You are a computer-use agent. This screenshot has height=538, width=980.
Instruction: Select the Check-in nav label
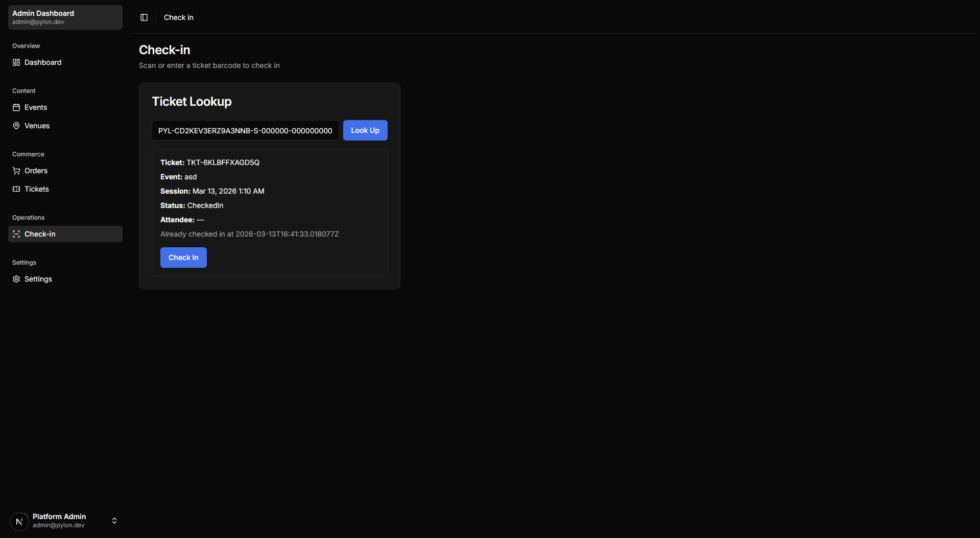point(40,234)
